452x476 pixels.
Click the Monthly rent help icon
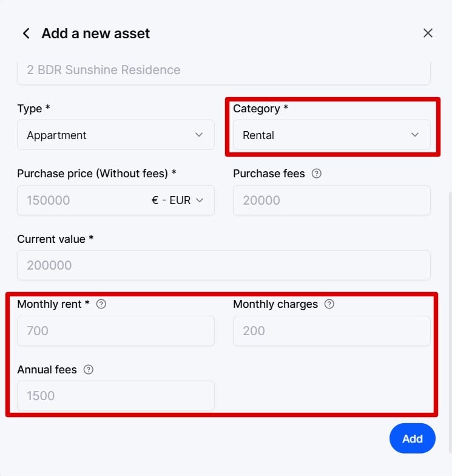point(101,304)
